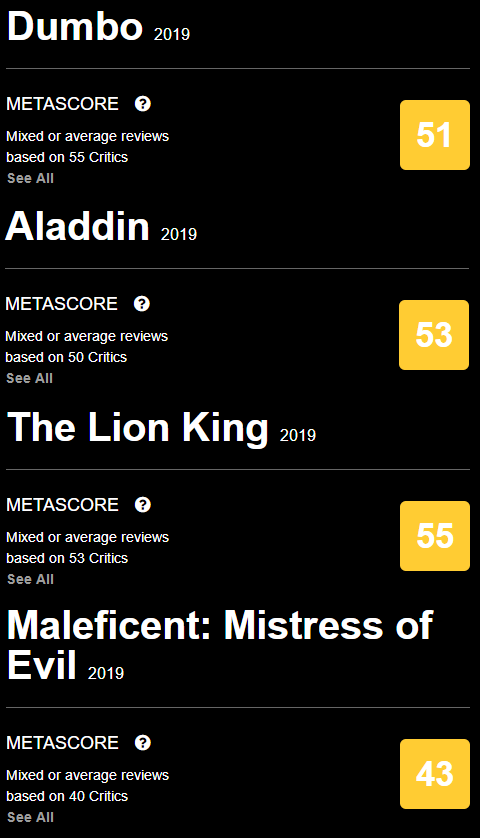Open the Dumbo movie title
The width and height of the screenshot is (480, 838).
pyautogui.click(x=75, y=26)
